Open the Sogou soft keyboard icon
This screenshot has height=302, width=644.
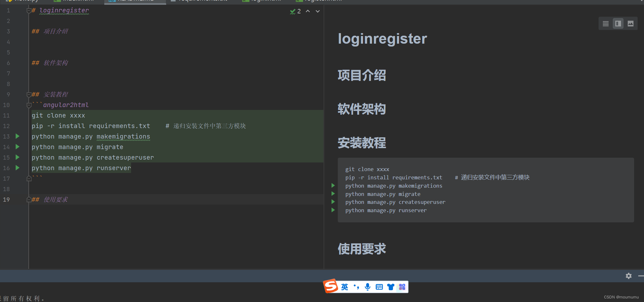pyautogui.click(x=379, y=287)
